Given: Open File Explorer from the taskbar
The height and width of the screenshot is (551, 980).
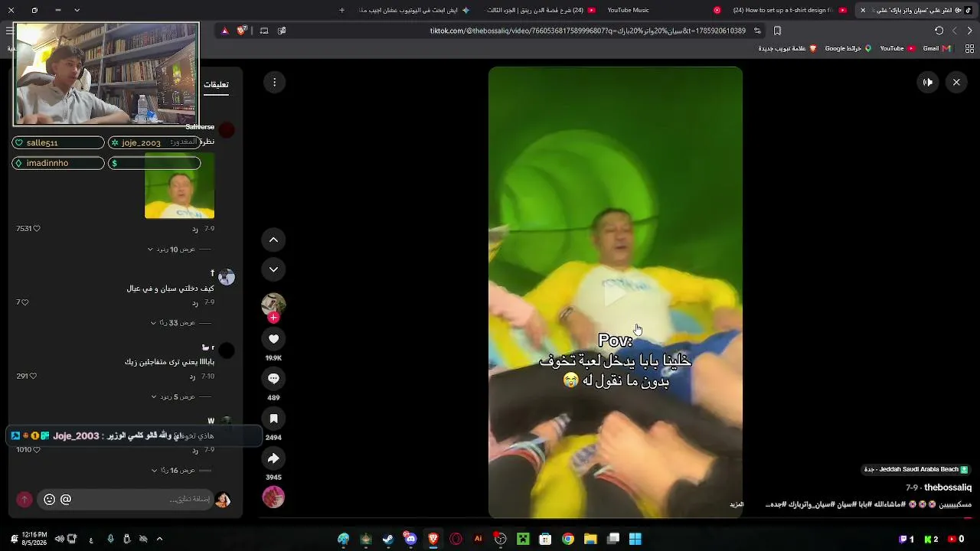Looking at the screenshot, I should (x=590, y=539).
